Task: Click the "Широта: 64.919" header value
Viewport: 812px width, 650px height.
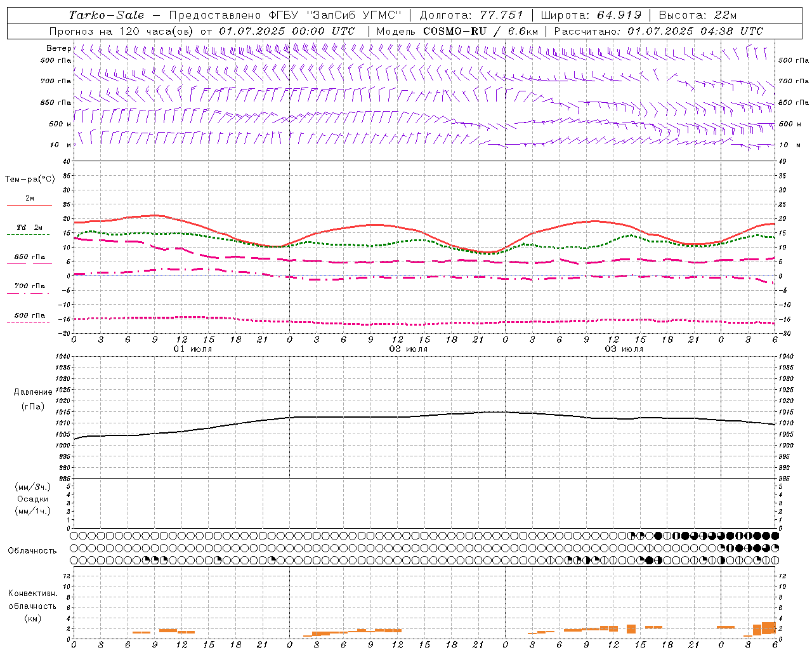Action: tap(591, 15)
